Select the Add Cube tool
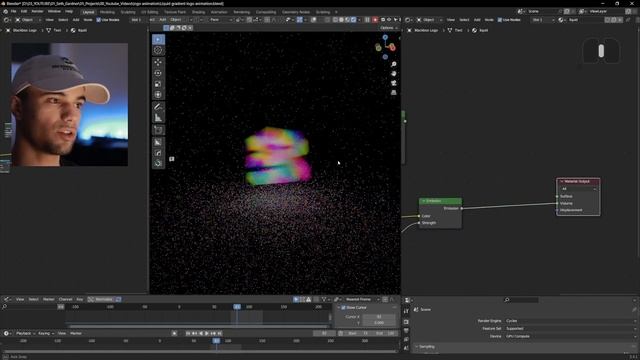 click(158, 130)
